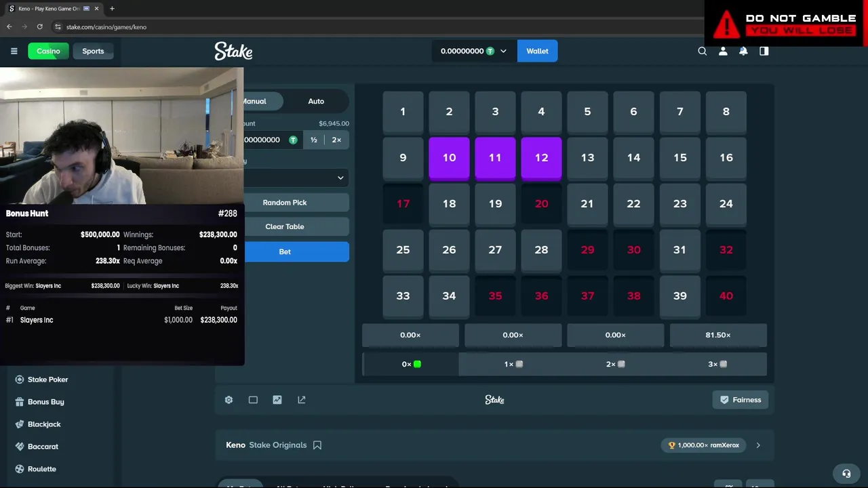This screenshot has width=868, height=488.
Task: Double the bet with 2× button
Action: (336, 140)
